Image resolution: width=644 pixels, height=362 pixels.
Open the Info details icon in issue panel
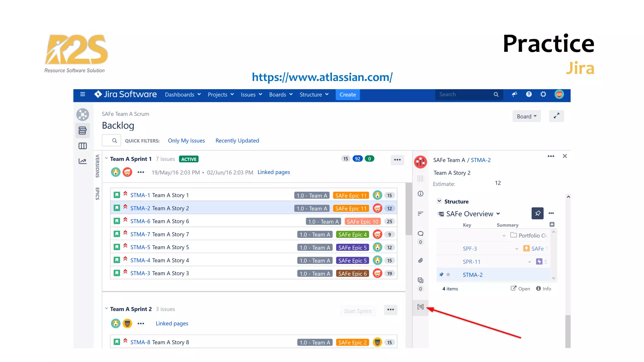[x=420, y=194]
